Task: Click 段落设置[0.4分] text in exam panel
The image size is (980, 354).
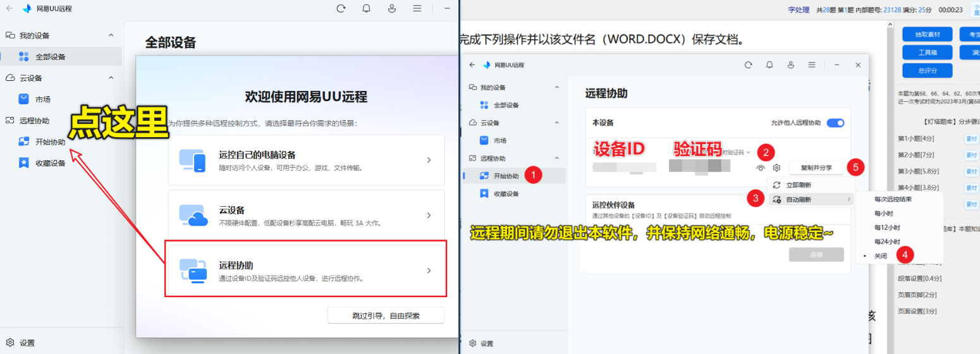Action: point(919,278)
